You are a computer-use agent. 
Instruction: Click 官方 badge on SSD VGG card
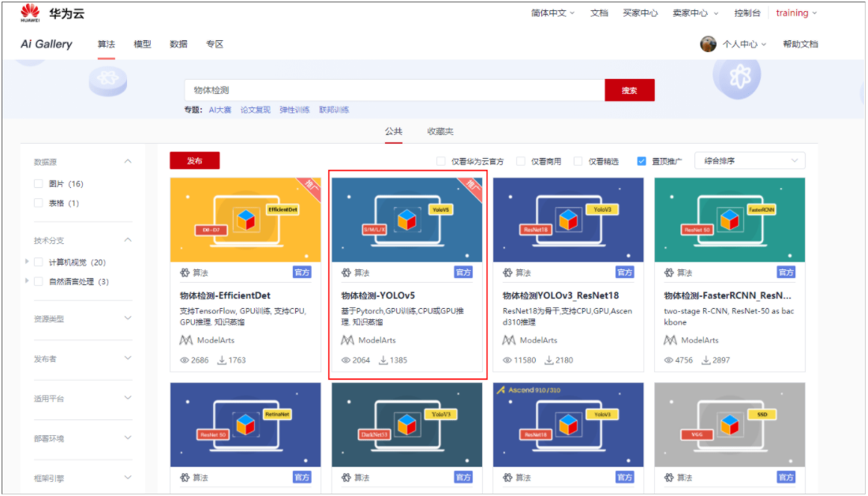coord(786,477)
